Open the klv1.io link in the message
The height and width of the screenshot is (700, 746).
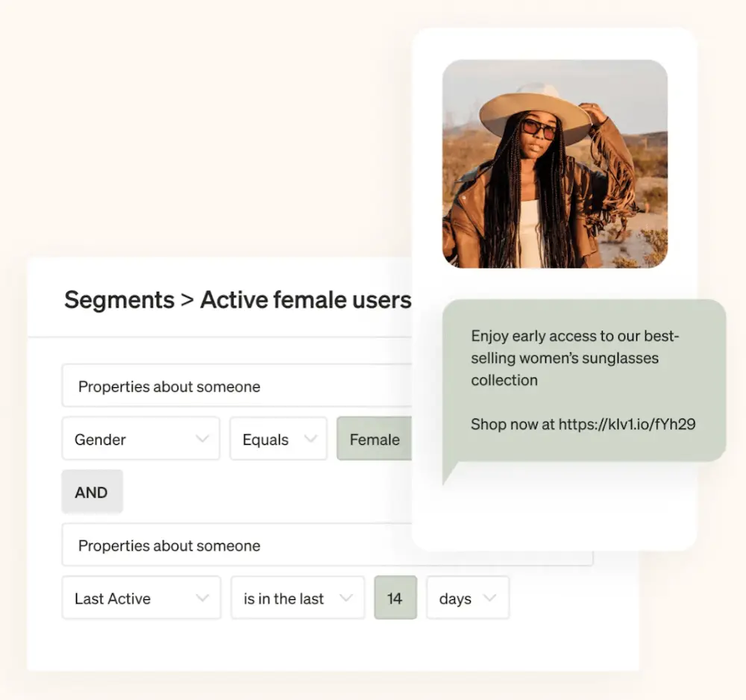[x=626, y=424]
